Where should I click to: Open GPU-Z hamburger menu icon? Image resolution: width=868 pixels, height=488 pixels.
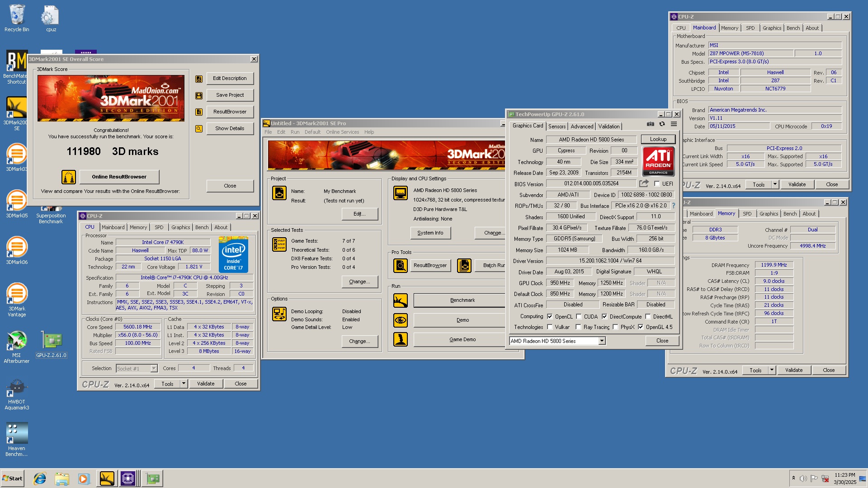[x=674, y=124]
